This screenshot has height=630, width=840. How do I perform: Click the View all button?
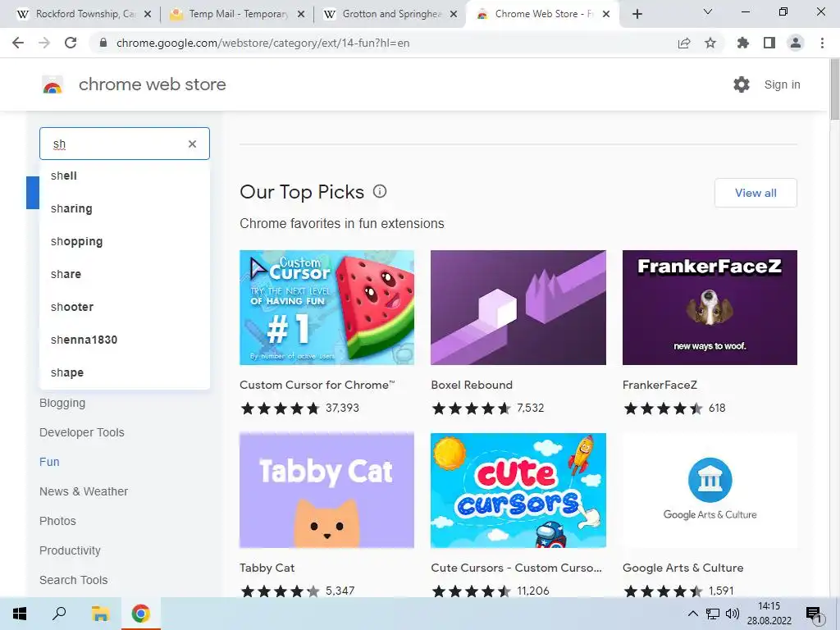point(756,193)
